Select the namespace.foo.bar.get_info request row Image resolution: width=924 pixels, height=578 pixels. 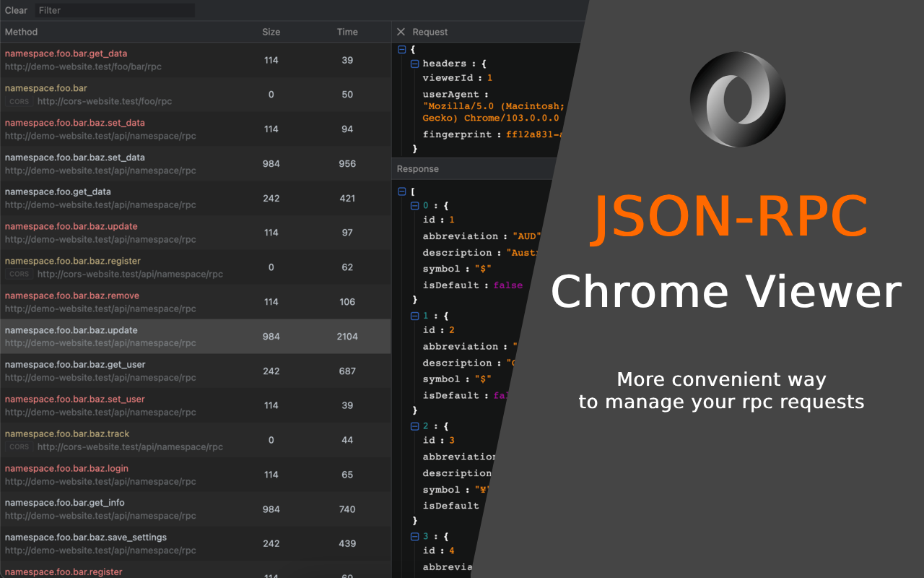(x=196, y=509)
